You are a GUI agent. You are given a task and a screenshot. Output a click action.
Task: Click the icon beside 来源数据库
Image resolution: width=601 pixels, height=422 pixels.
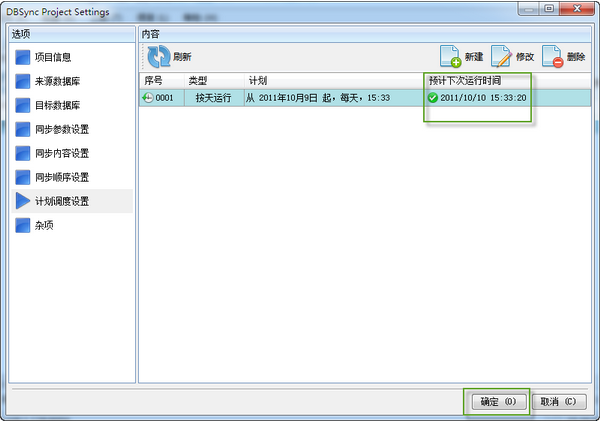pos(23,81)
